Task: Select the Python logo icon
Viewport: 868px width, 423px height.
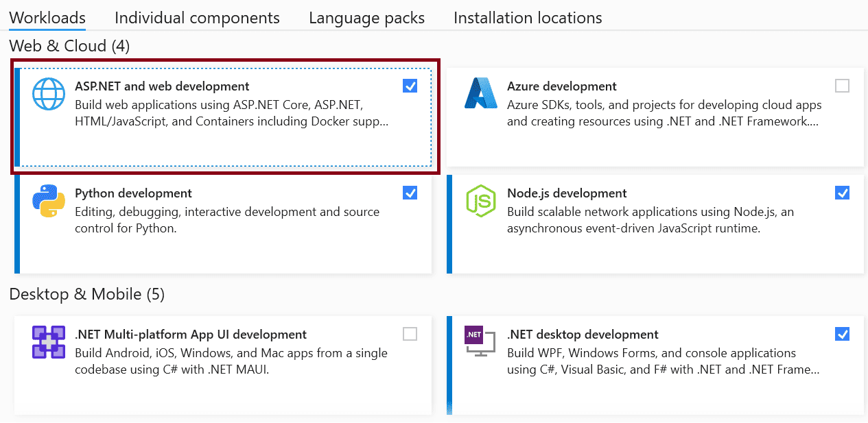Action: [x=48, y=201]
